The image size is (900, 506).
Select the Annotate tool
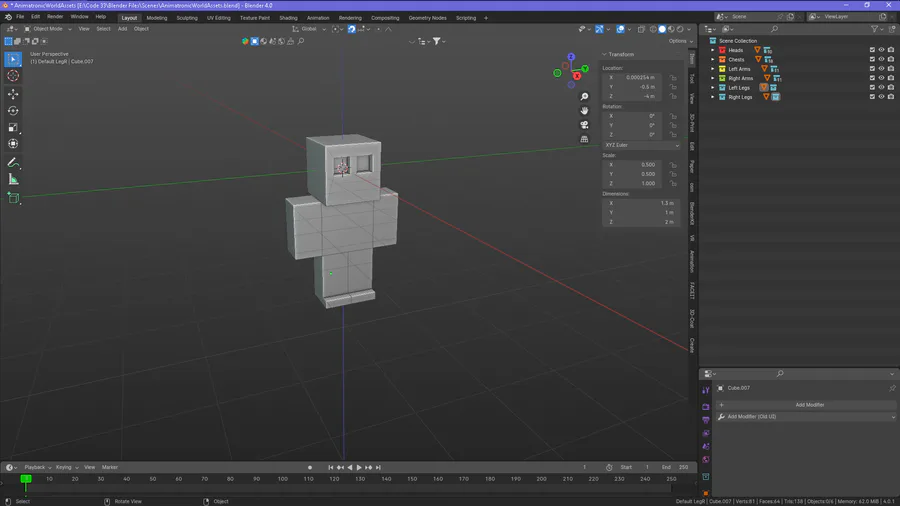13,163
